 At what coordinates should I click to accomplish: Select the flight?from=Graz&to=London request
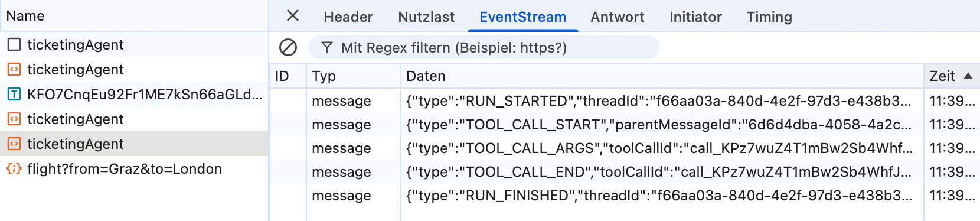click(x=134, y=168)
